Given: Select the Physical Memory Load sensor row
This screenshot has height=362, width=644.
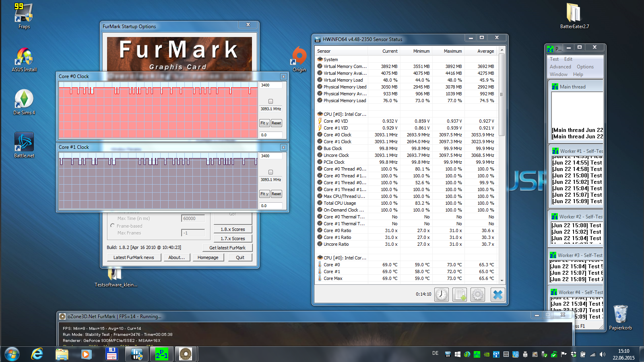Looking at the screenshot, I should click(407, 101).
